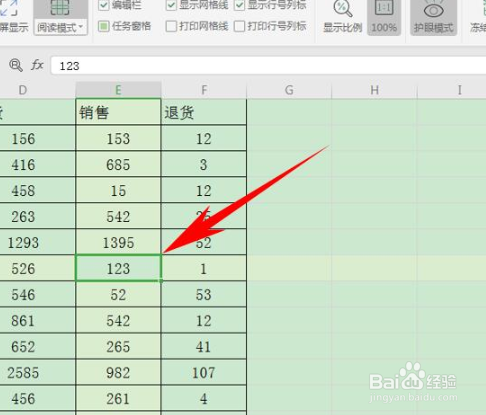This screenshot has width=486, height=415.
Task: Click the formula bar showing 123
Action: point(268,66)
